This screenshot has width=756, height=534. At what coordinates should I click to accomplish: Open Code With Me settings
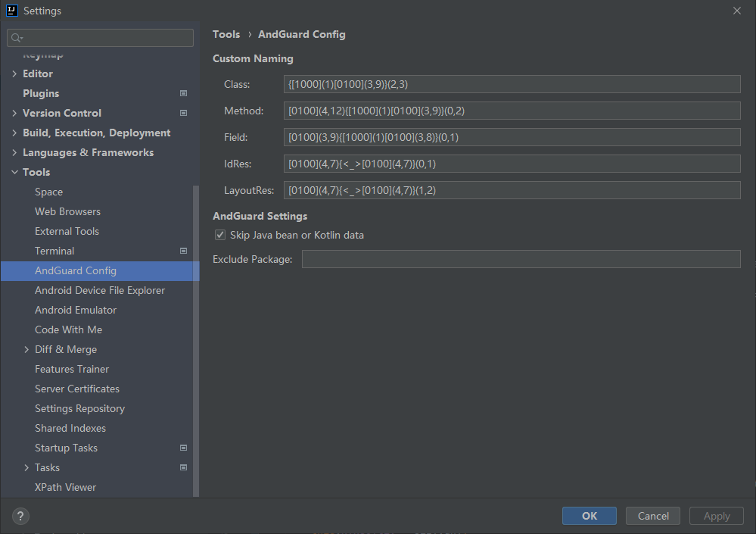coord(68,329)
